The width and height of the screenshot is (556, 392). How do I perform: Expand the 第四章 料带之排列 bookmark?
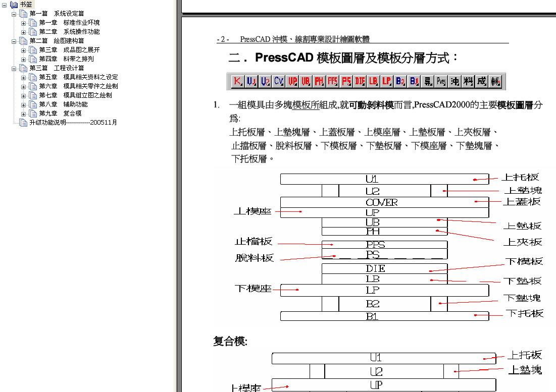pos(23,60)
